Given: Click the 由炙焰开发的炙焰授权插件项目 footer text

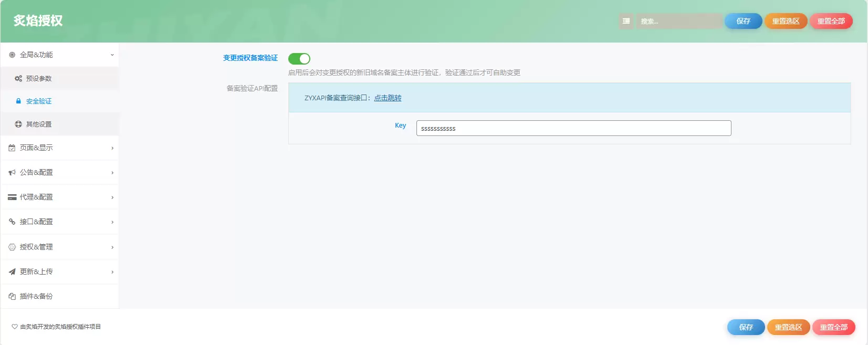Looking at the screenshot, I should coord(60,327).
